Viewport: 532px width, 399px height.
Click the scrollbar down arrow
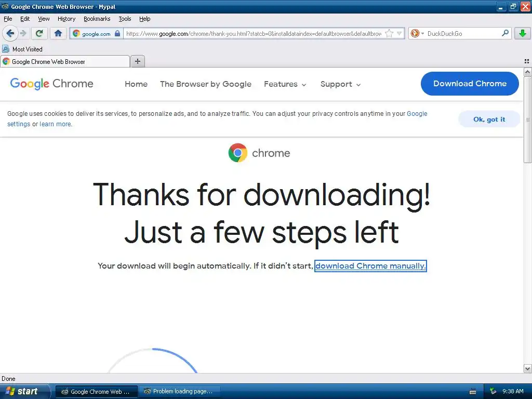(x=527, y=368)
